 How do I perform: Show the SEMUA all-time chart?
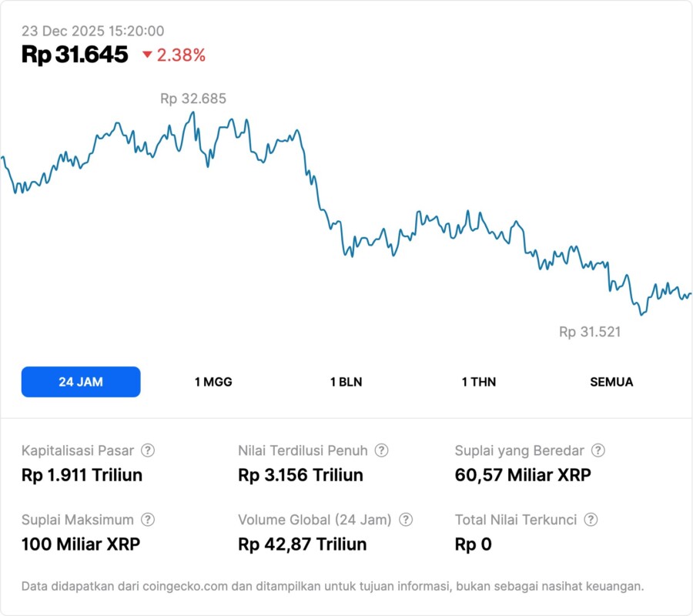pos(611,382)
